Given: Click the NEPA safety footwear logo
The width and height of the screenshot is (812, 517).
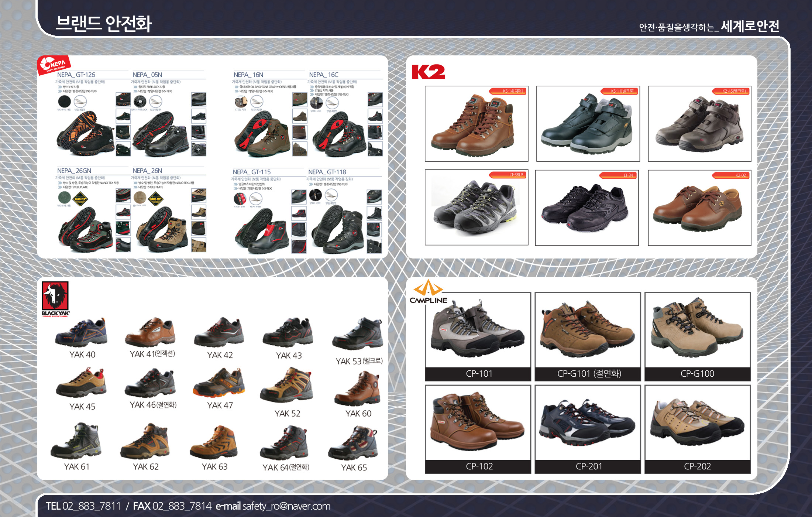Looking at the screenshot, I should tap(54, 65).
